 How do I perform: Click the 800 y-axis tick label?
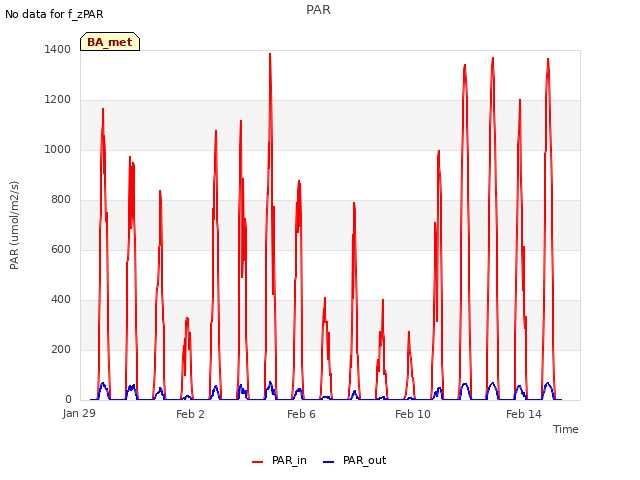click(61, 199)
